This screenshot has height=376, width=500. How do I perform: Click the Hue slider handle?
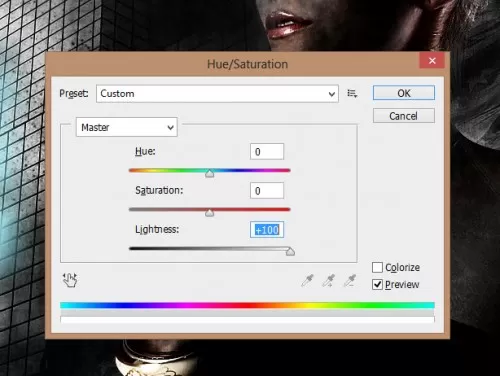(209, 173)
